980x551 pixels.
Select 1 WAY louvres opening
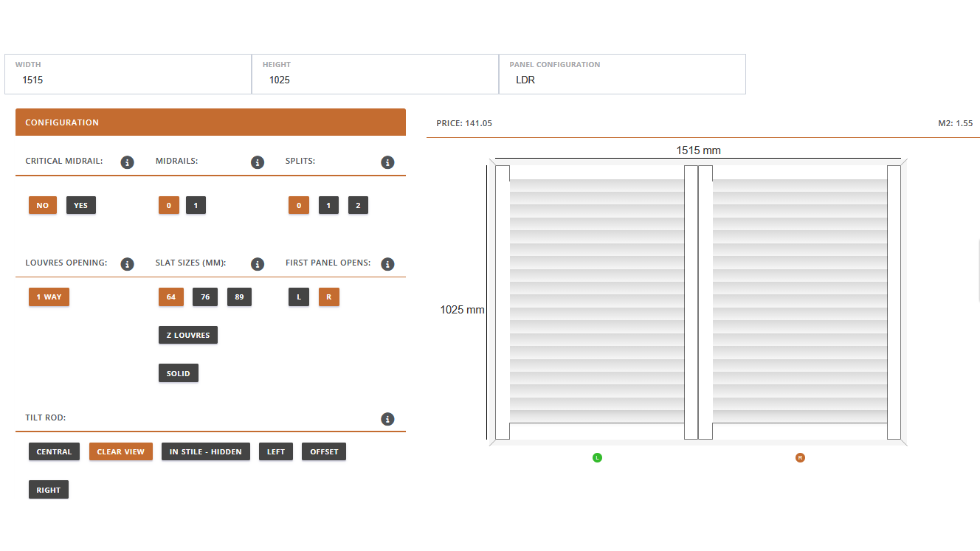coord(49,297)
